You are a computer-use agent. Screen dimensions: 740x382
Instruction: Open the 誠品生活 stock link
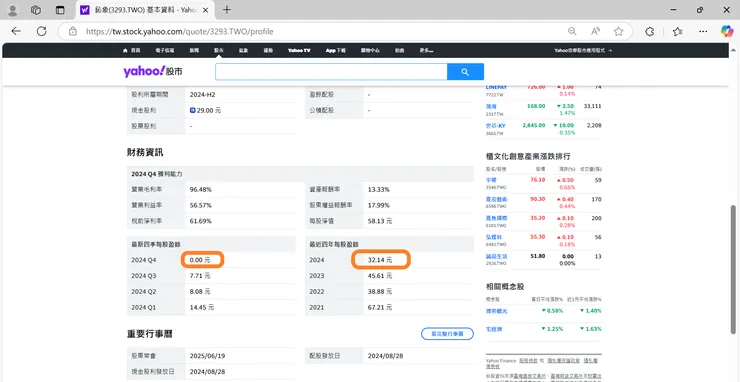pyautogui.click(x=495, y=256)
